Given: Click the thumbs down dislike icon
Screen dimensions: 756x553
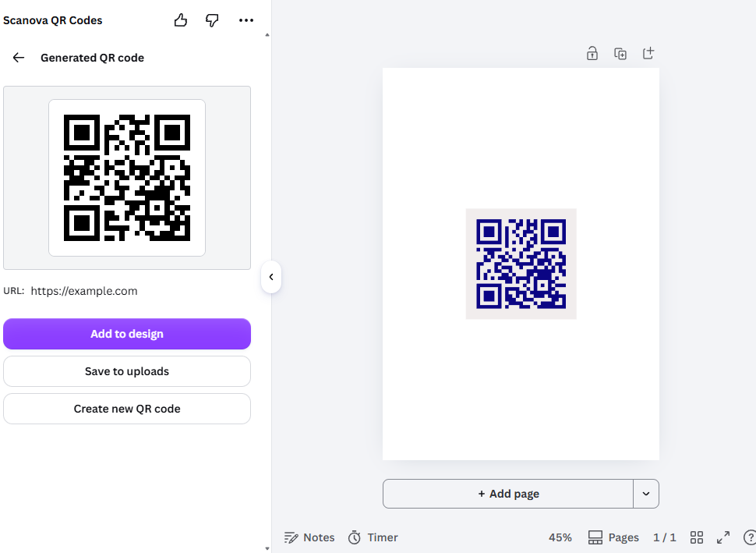Looking at the screenshot, I should 212,20.
